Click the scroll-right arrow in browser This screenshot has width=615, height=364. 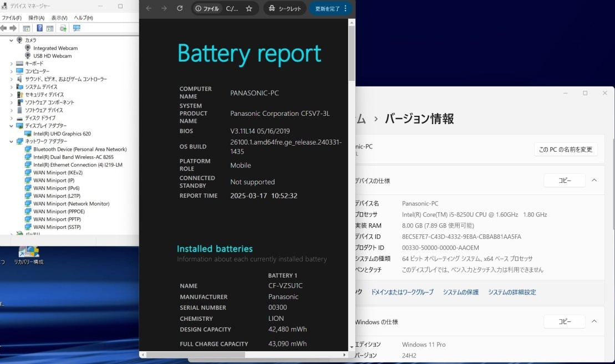click(x=344, y=355)
